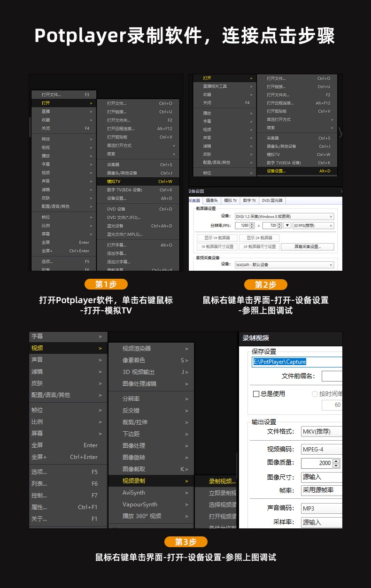This screenshot has height=588, width=371.
Task: Open WASAPI - 默认设备 audio dropdown
Action: [x=284, y=265]
